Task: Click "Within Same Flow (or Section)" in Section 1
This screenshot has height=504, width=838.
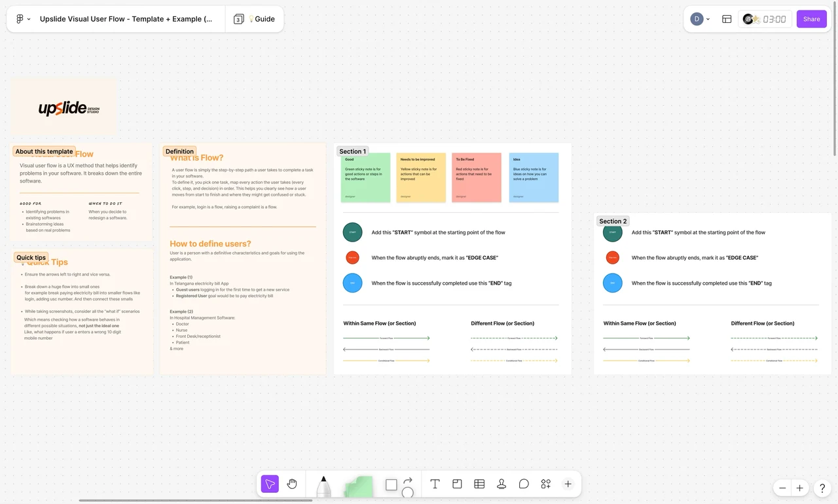Action: click(380, 323)
